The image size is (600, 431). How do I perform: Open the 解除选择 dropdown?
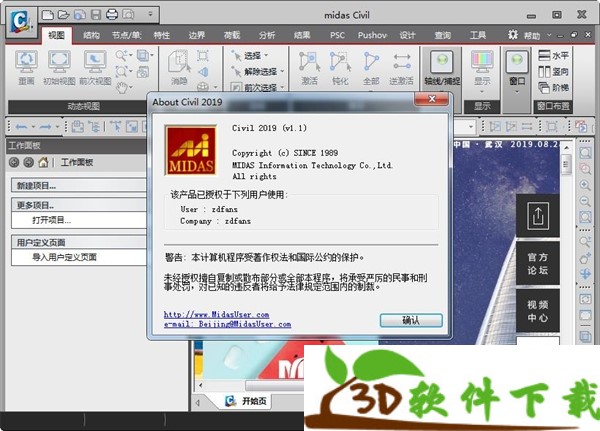pyautogui.click(x=258, y=72)
